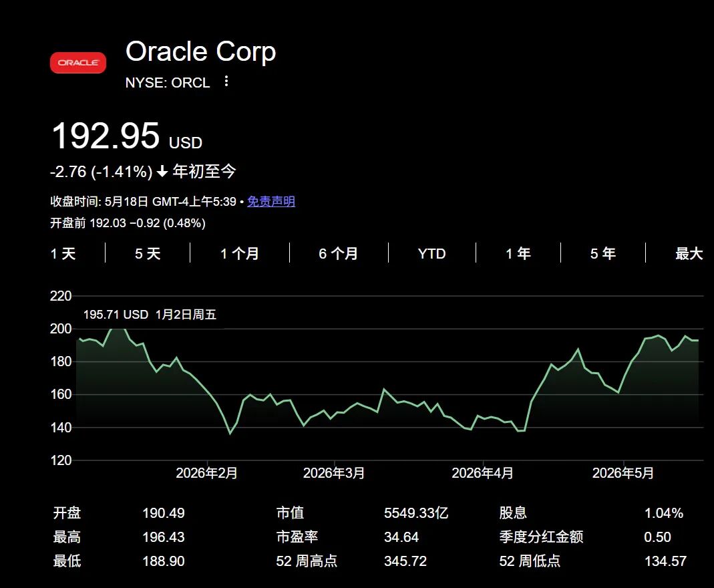Switch chart to 6 个月 range
This screenshot has width=714, height=588.
point(339,253)
